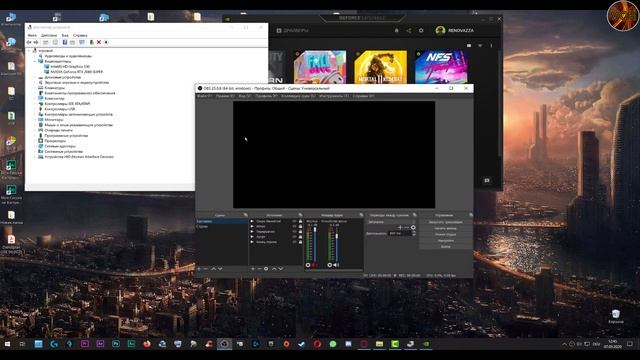Click red X uninstall-device icon in Device Manager
Viewport: 640px width, 360px height.
99,42
